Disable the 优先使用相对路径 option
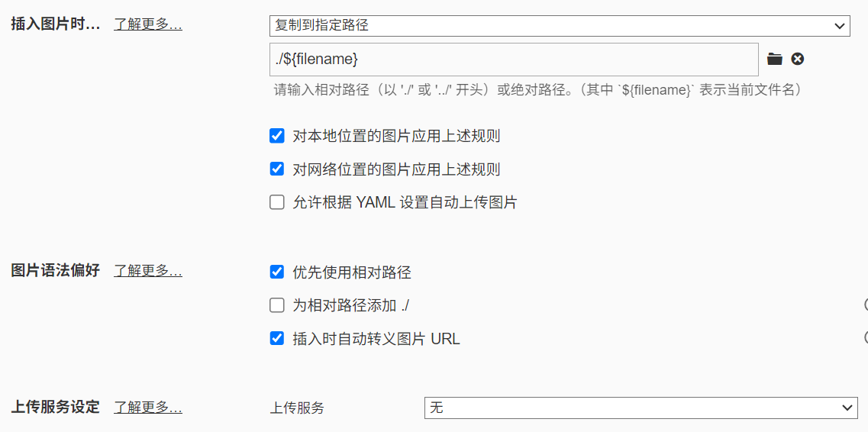The height and width of the screenshot is (432, 868). click(277, 272)
